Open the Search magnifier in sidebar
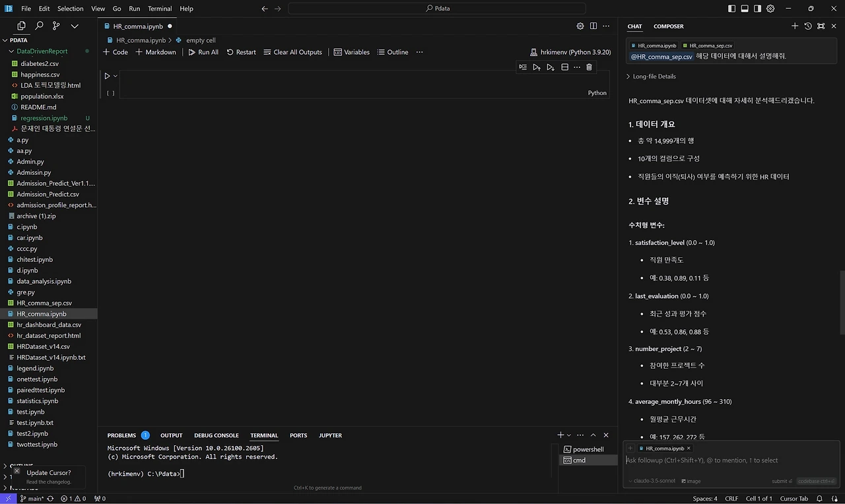This screenshot has width=845, height=504. point(39,26)
